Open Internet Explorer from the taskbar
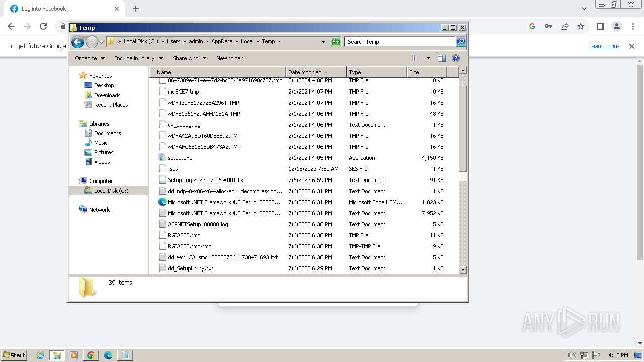644x362 pixels. click(40, 355)
